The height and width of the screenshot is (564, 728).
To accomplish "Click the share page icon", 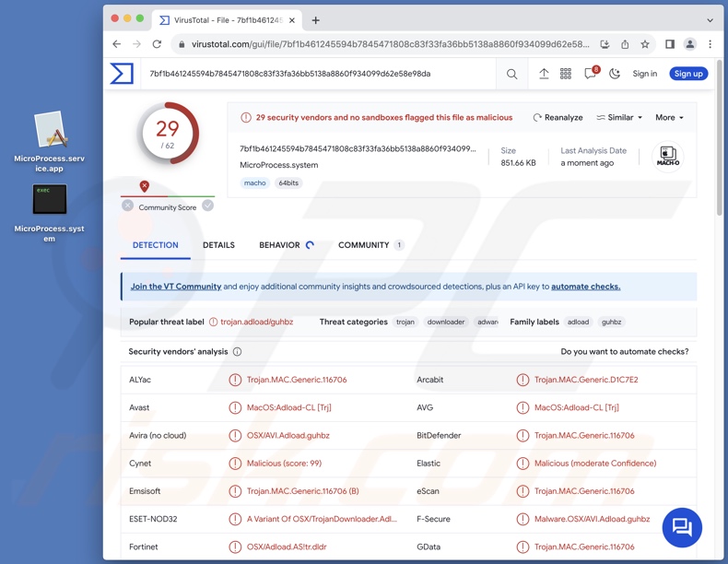I will [x=625, y=44].
